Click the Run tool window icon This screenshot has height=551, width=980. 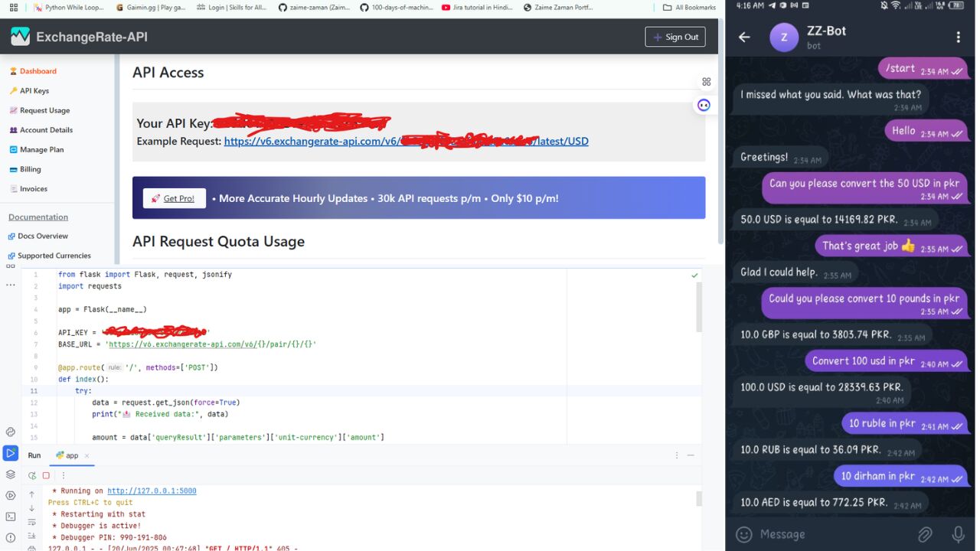click(11, 453)
